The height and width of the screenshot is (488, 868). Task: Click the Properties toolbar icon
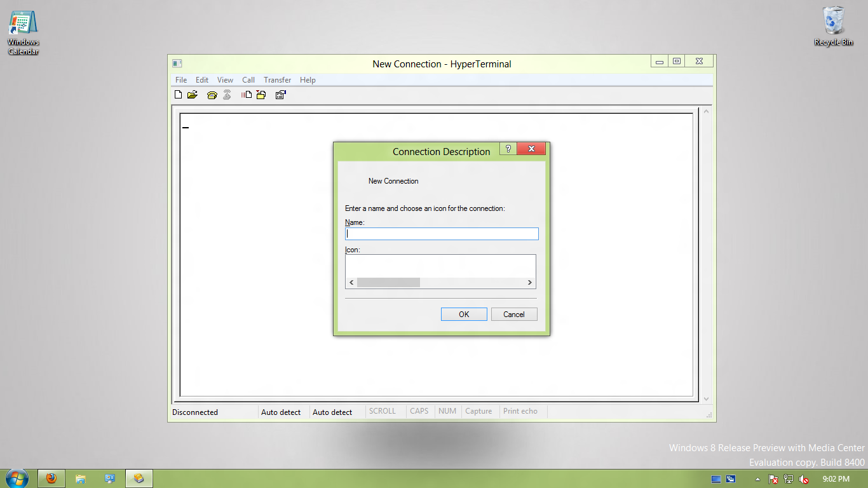[281, 95]
